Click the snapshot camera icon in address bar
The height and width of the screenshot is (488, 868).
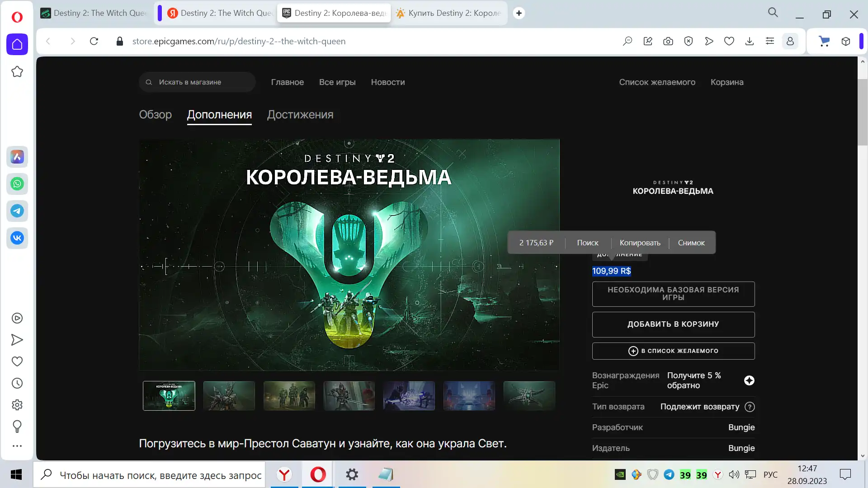point(668,41)
